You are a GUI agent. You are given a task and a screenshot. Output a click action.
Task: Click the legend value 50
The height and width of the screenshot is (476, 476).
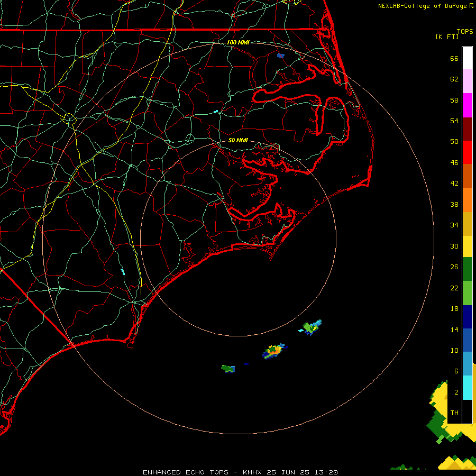454,142
